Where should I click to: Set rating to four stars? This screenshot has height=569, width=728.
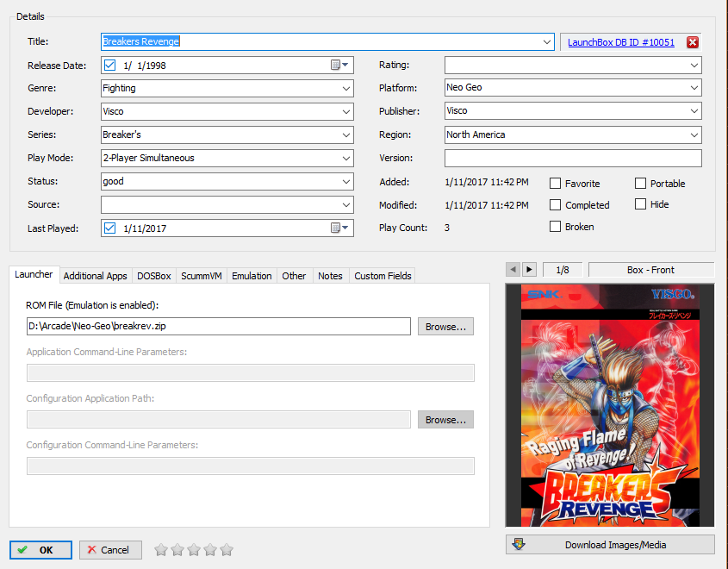[210, 550]
